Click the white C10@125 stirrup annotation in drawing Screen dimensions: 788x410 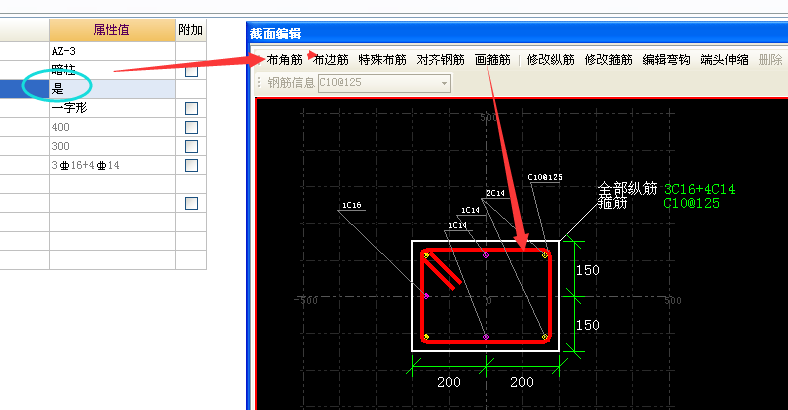545,177
